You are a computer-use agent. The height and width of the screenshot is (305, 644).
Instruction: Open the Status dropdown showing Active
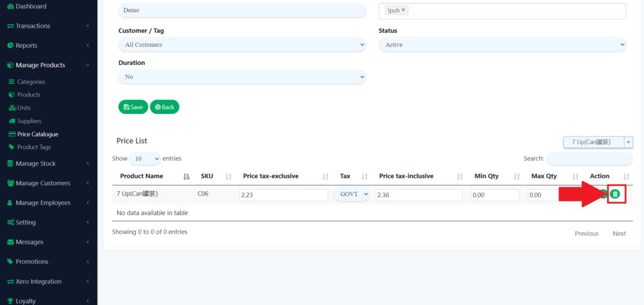(502, 45)
